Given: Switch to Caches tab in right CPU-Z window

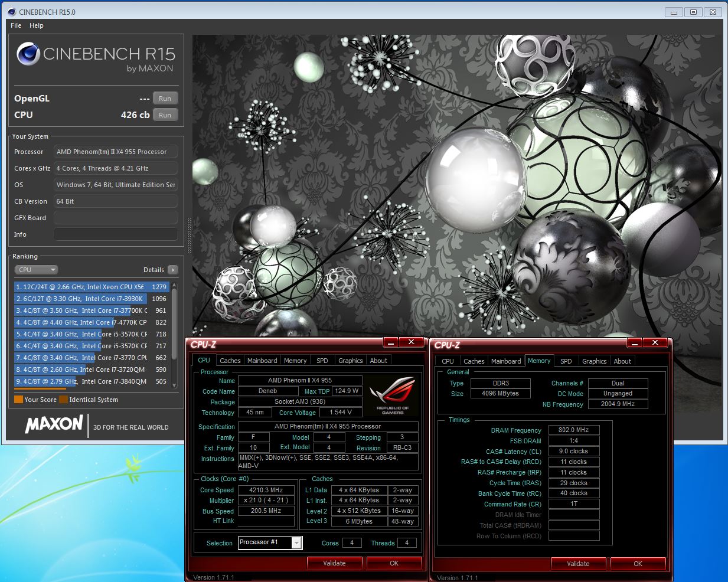Looking at the screenshot, I should tap(474, 361).
